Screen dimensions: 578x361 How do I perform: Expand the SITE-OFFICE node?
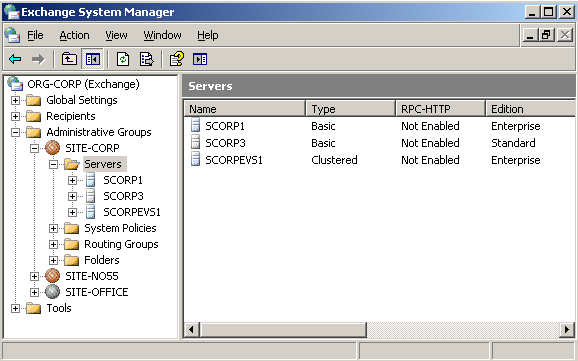[x=34, y=292]
